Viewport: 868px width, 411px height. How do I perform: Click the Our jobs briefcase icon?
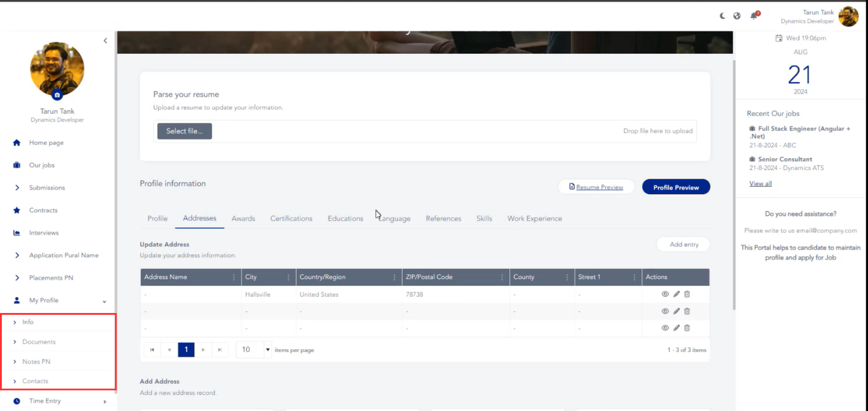tap(17, 165)
